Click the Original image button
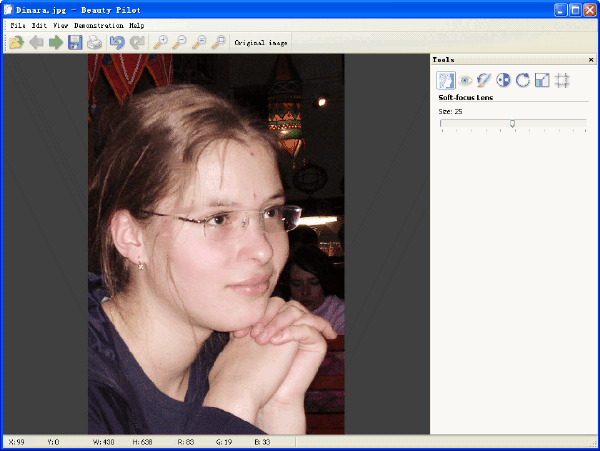This screenshot has height=451, width=600. click(x=260, y=43)
